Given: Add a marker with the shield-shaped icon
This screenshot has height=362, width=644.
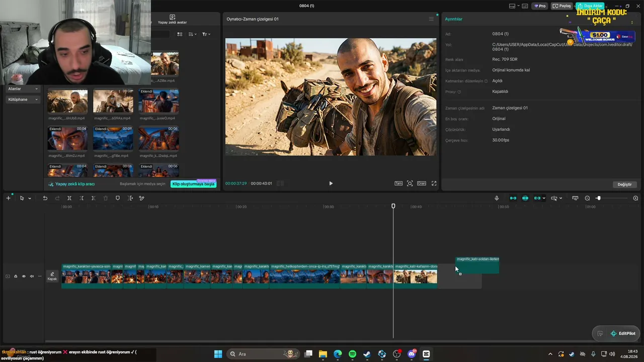Looking at the screenshot, I should [118, 198].
